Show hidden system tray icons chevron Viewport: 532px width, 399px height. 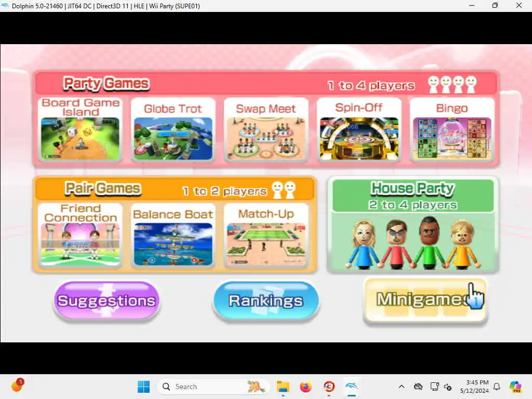tap(402, 387)
